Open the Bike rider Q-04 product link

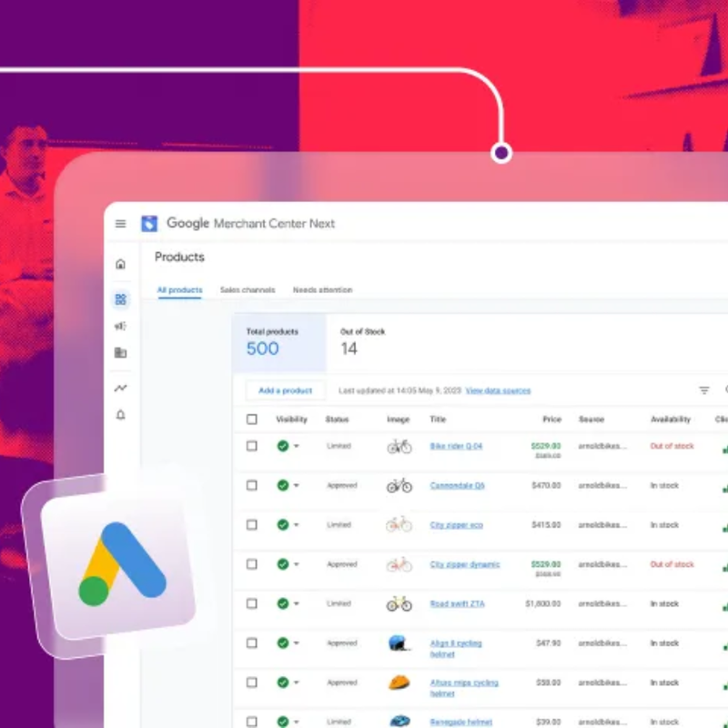[x=457, y=446]
